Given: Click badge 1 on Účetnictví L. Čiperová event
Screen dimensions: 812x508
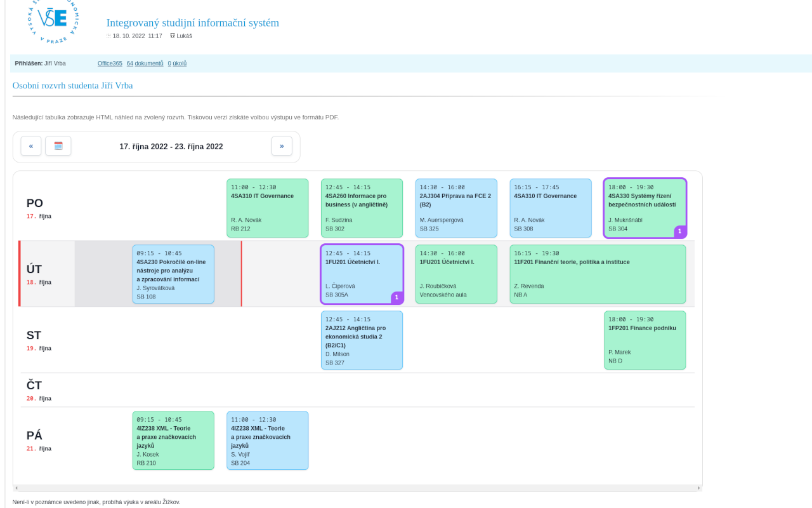Looking at the screenshot, I should tap(396, 297).
